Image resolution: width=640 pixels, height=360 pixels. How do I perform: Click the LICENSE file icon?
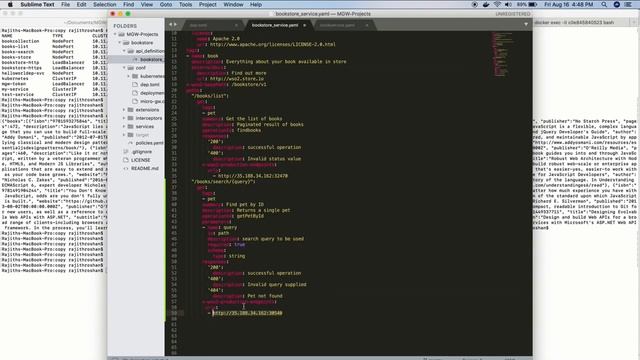(126, 160)
